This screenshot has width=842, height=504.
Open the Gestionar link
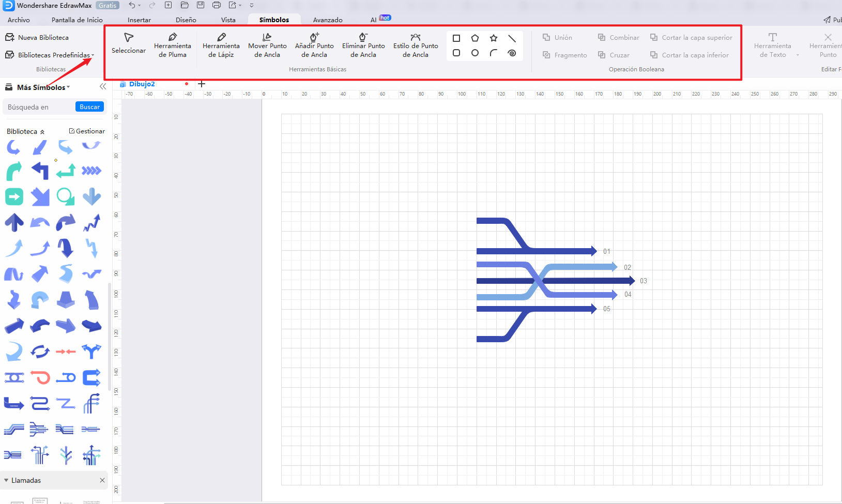click(x=86, y=131)
